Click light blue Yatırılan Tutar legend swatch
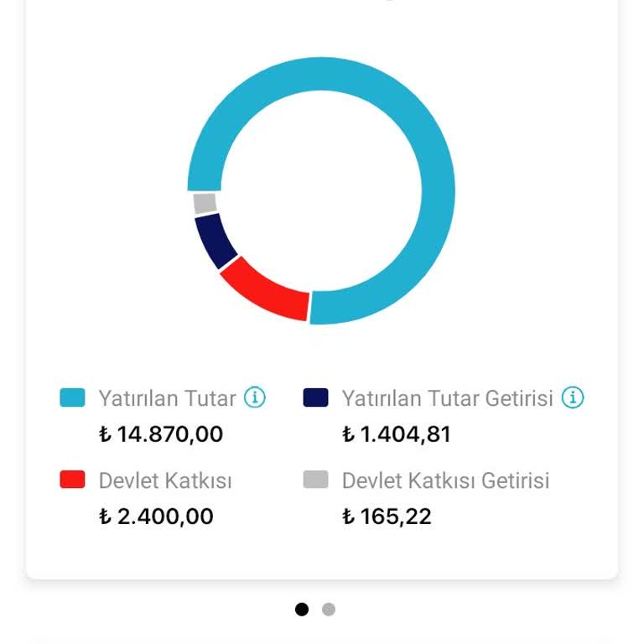Viewport: 644px width, 644px height. [x=73, y=397]
